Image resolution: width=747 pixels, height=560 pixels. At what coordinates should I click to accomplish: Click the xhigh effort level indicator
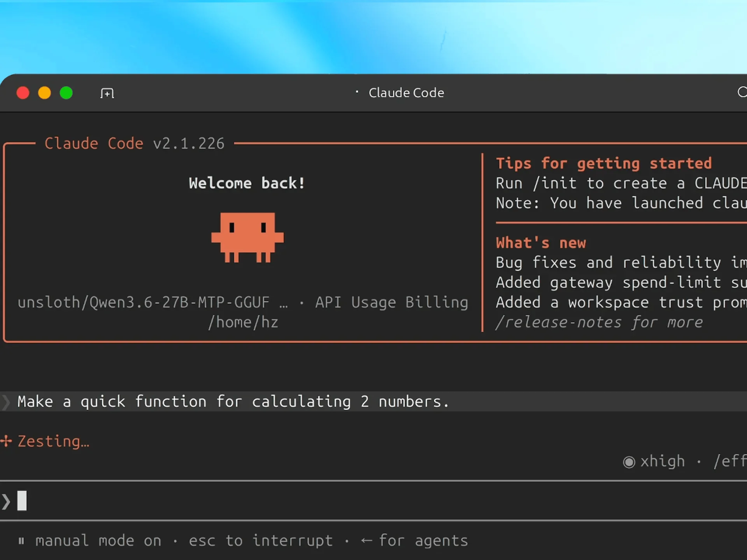point(654,462)
